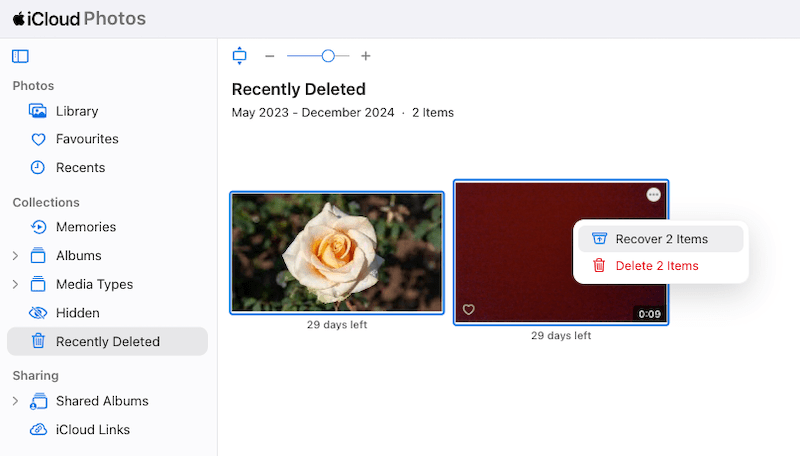Click the aspect ratio fit icon
The width and height of the screenshot is (800, 456).
pos(239,56)
